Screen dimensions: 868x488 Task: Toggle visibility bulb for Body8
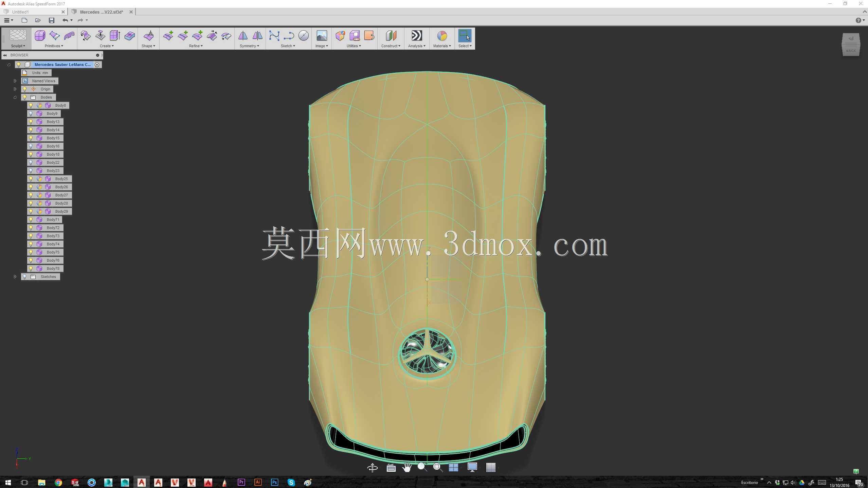click(x=31, y=105)
